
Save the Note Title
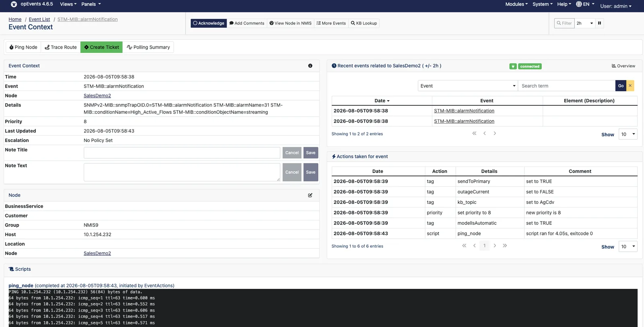(311, 152)
